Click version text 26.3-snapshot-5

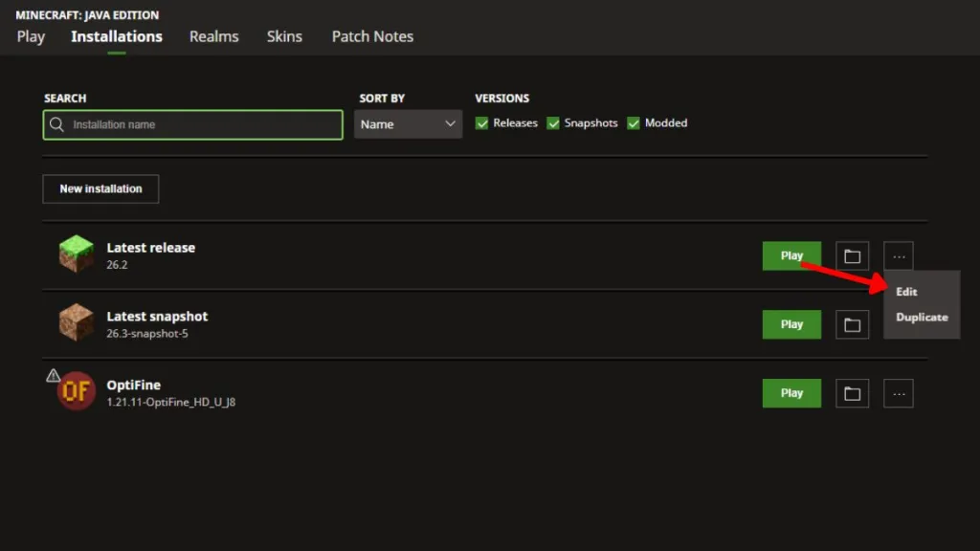[x=146, y=334]
